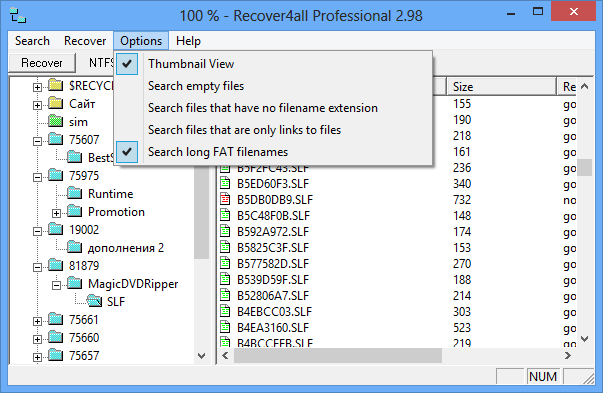Select the $RECYCLE folder icon in tree
The width and height of the screenshot is (603, 393).
click(x=56, y=85)
